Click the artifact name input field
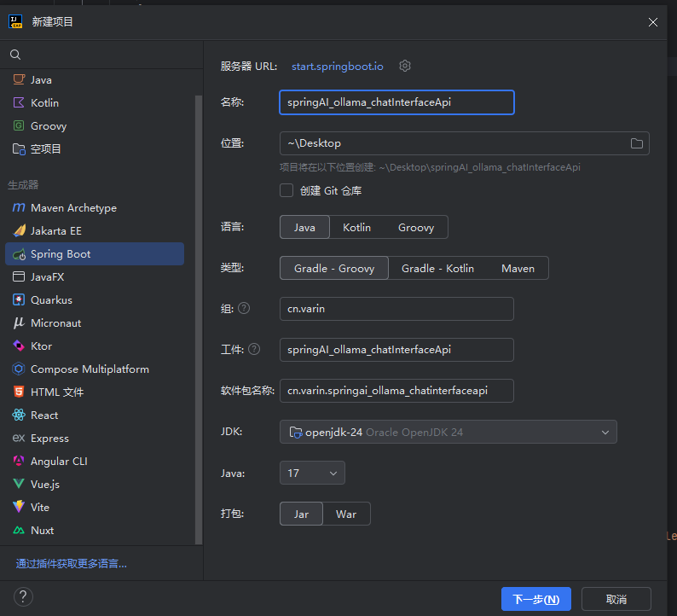The height and width of the screenshot is (616, 677). (x=396, y=350)
